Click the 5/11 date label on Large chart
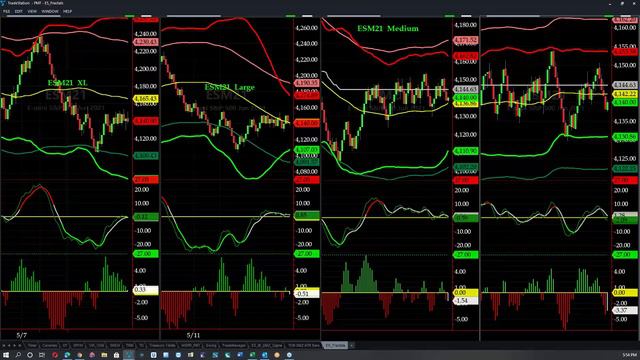 tap(193, 335)
